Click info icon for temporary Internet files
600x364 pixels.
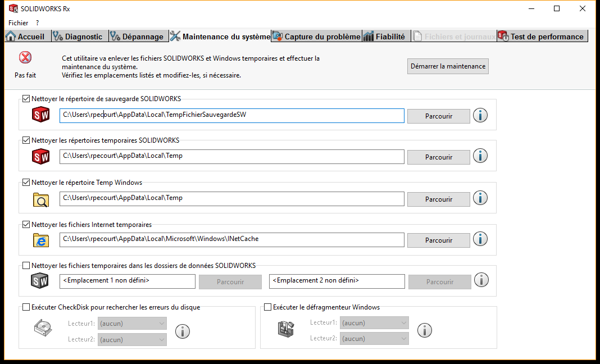(480, 239)
